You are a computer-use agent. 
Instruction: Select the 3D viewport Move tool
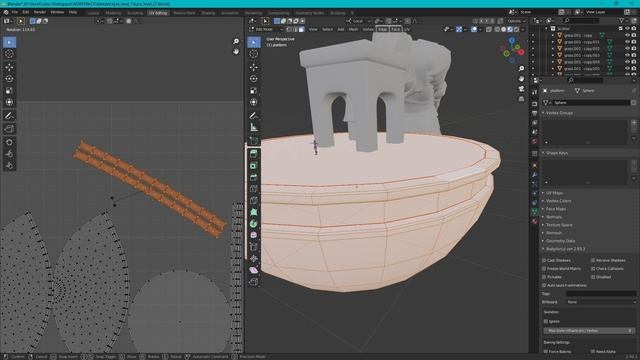pos(253,67)
